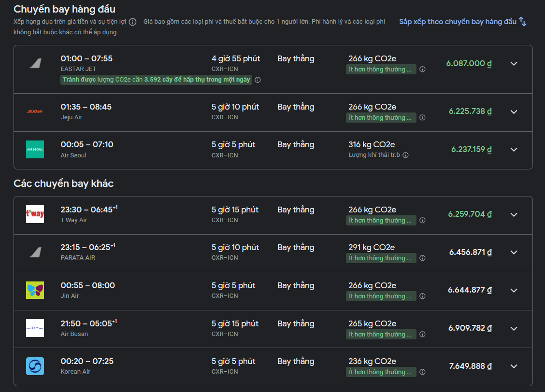
Task: Click the T'Way Air logo
Action: click(x=35, y=214)
